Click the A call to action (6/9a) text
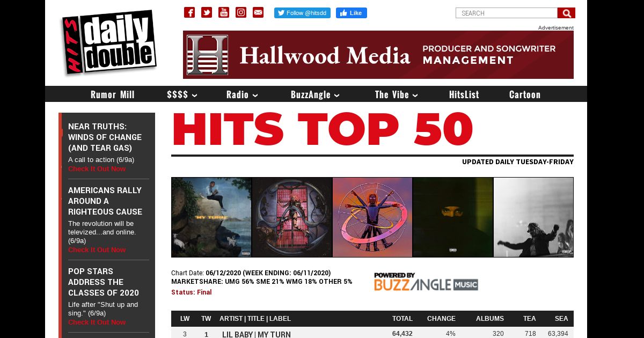Image resolution: width=644 pixels, height=338 pixels. tap(101, 160)
